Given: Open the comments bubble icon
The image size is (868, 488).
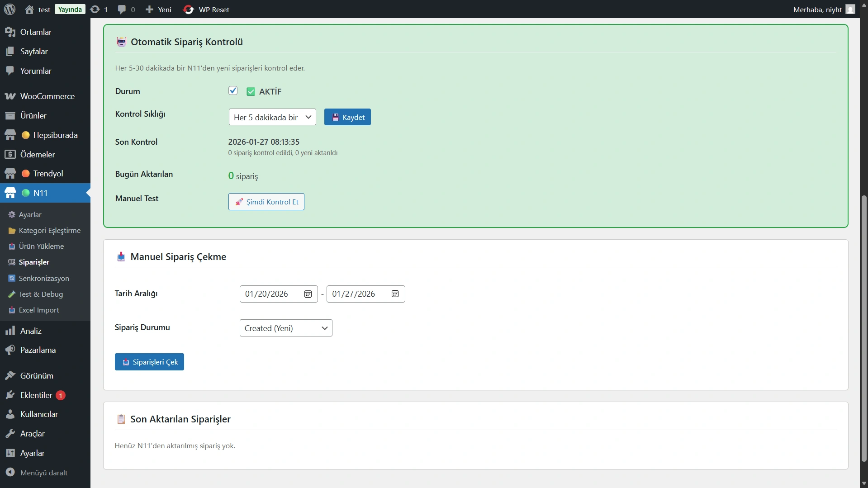Looking at the screenshot, I should click(122, 9).
